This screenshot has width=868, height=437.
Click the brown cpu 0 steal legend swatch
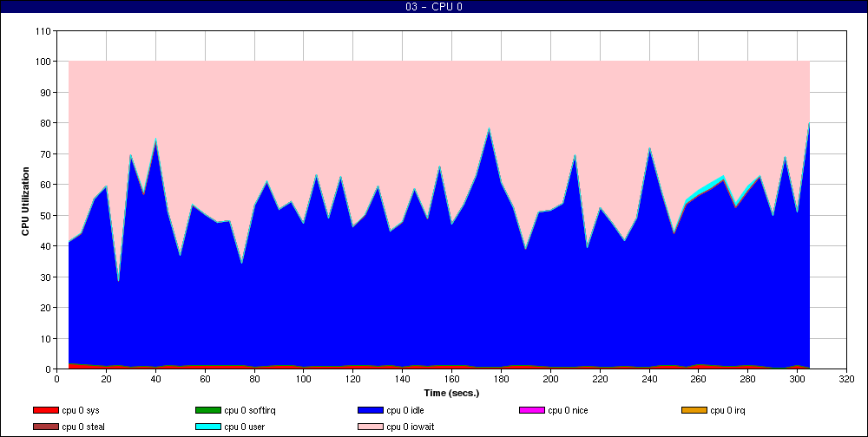click(x=45, y=427)
